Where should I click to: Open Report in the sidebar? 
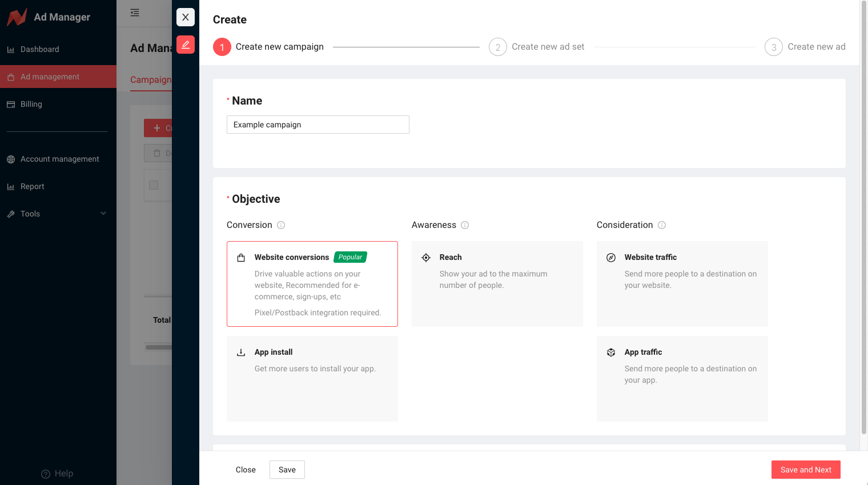(58, 186)
